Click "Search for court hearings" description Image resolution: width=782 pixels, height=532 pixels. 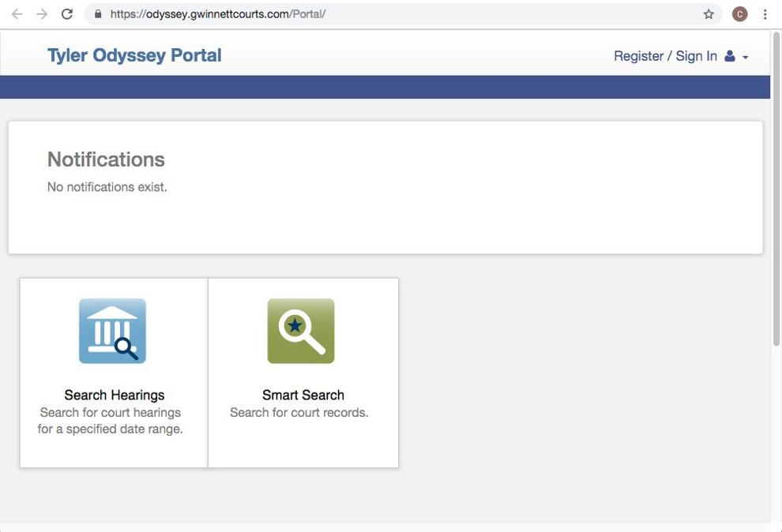(111, 413)
